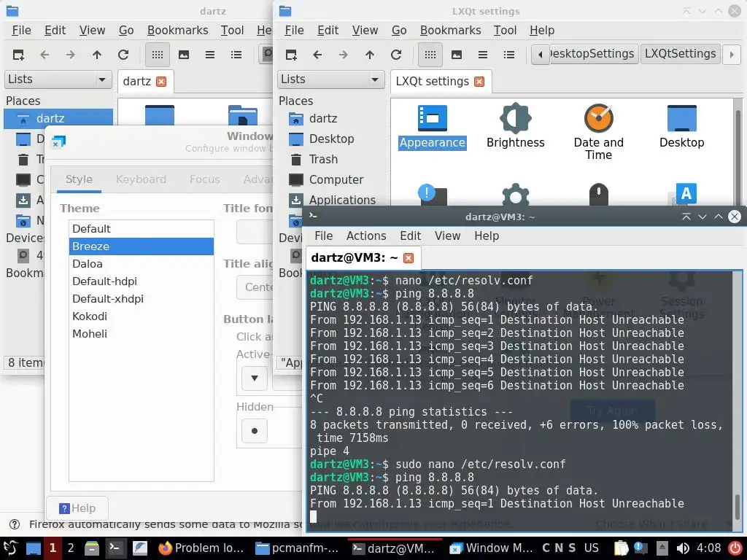Switch to virtual desktop 2

click(71, 548)
